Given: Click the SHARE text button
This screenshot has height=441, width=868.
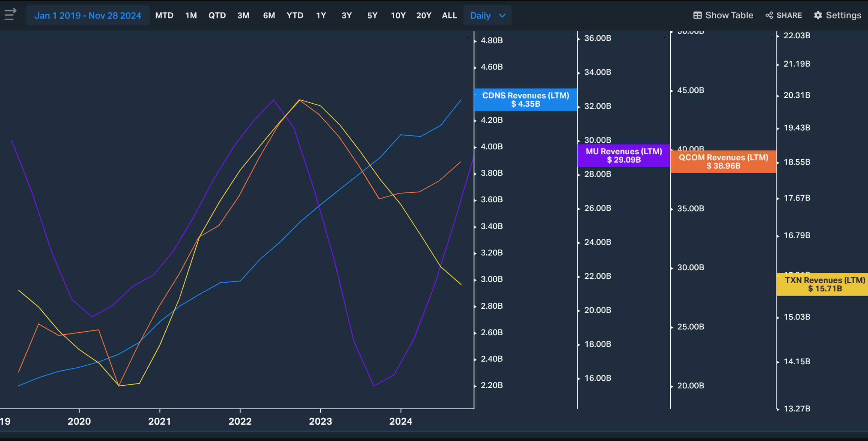Looking at the screenshot, I should pos(789,15).
